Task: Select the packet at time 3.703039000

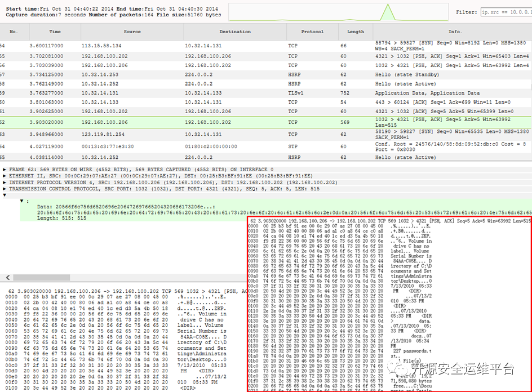Action: click(46, 65)
